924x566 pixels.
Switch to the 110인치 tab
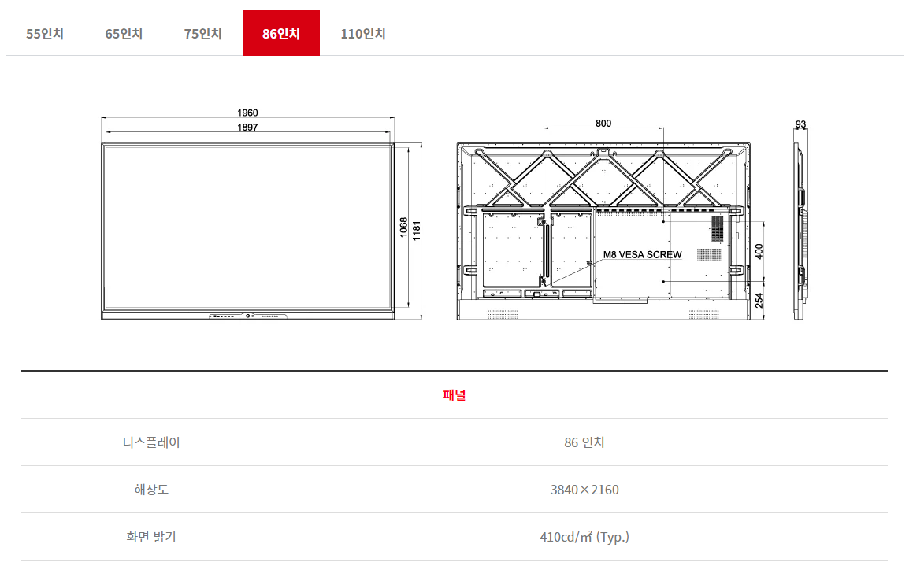click(x=363, y=34)
